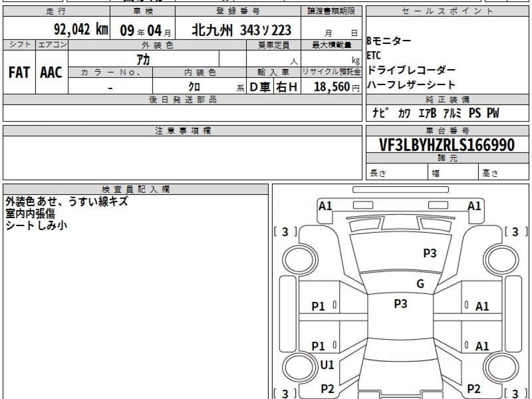Click the chassis number VF3LBYHZRLS166990
532x399 pixels.
coord(447,145)
